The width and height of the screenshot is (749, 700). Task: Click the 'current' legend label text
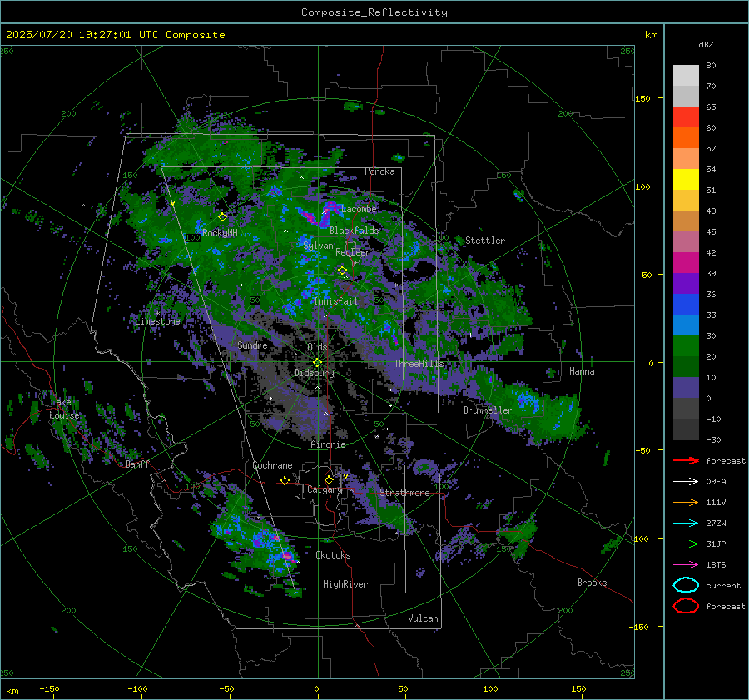pos(723,586)
